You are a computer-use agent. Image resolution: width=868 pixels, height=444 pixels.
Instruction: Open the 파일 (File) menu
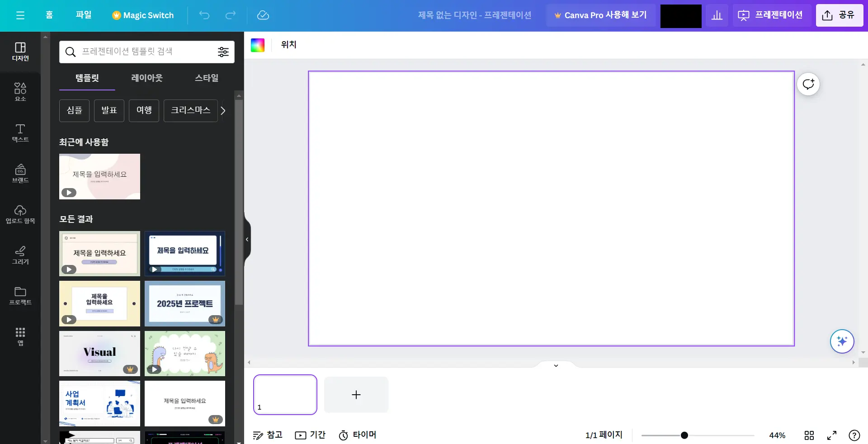[x=84, y=15]
